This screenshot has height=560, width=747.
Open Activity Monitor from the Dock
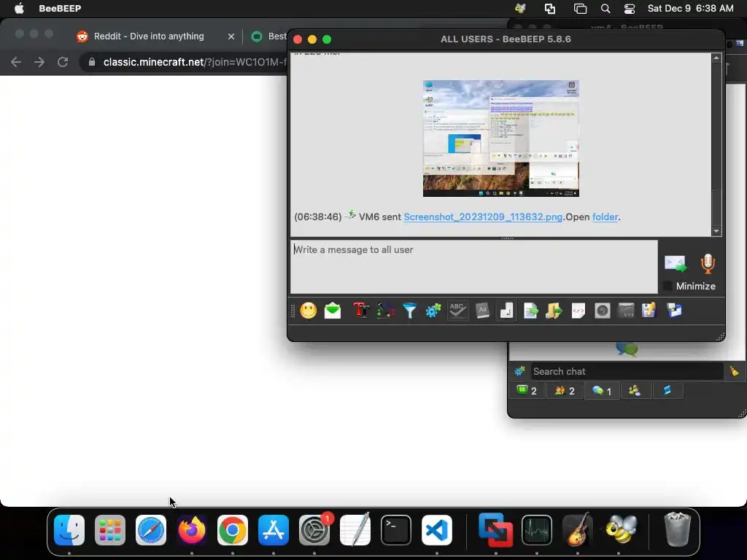pyautogui.click(x=537, y=530)
